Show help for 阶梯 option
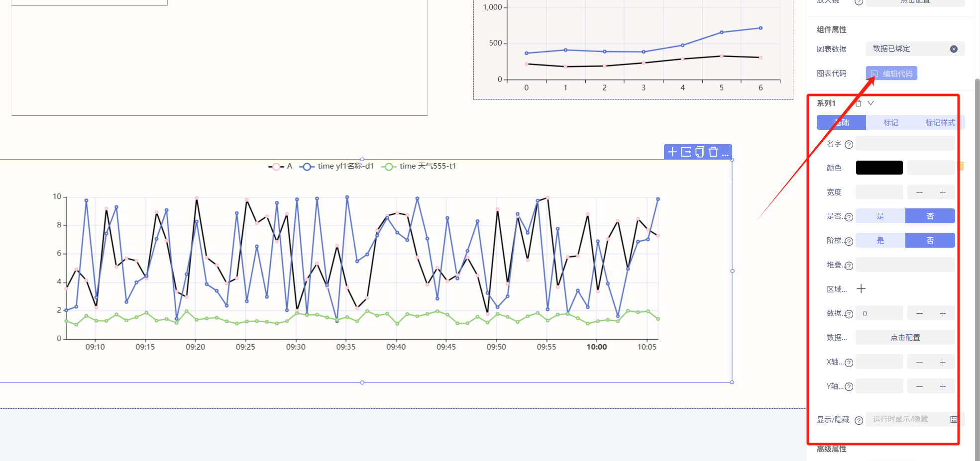This screenshot has width=980, height=461. (x=849, y=241)
